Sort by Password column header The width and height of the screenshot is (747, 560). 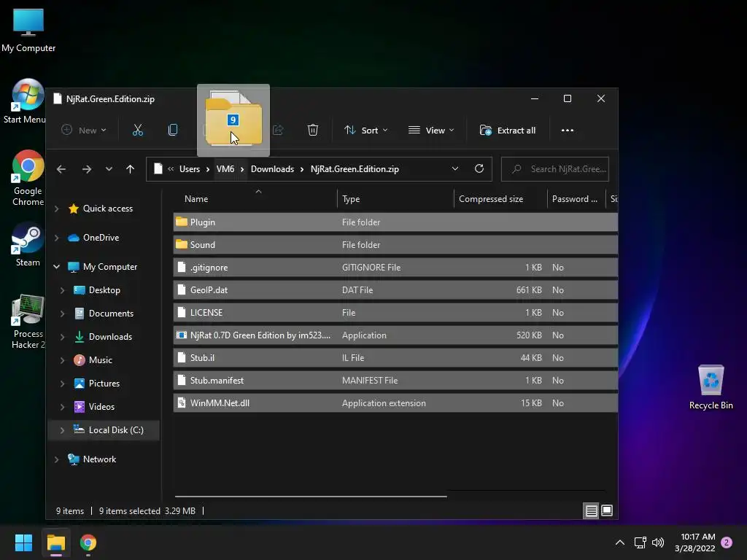click(575, 199)
